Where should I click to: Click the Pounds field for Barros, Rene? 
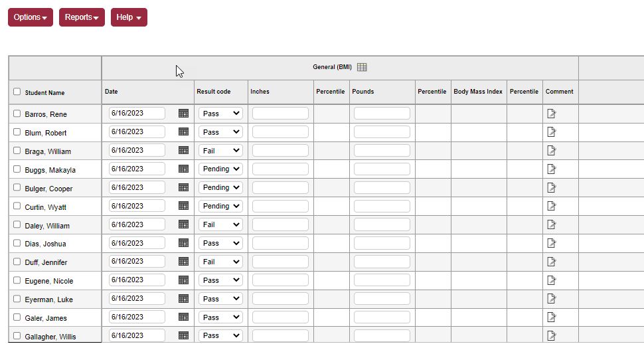pos(382,114)
